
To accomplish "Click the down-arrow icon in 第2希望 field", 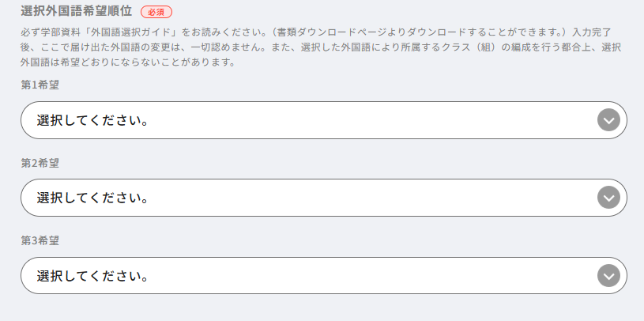I will pyautogui.click(x=608, y=198).
